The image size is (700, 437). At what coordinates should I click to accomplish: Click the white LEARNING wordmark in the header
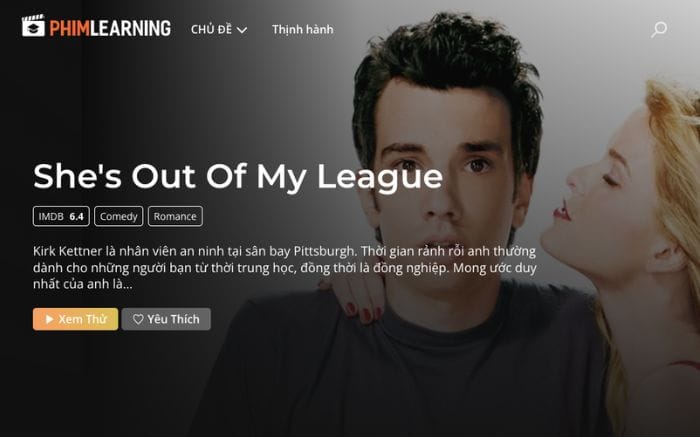131,28
